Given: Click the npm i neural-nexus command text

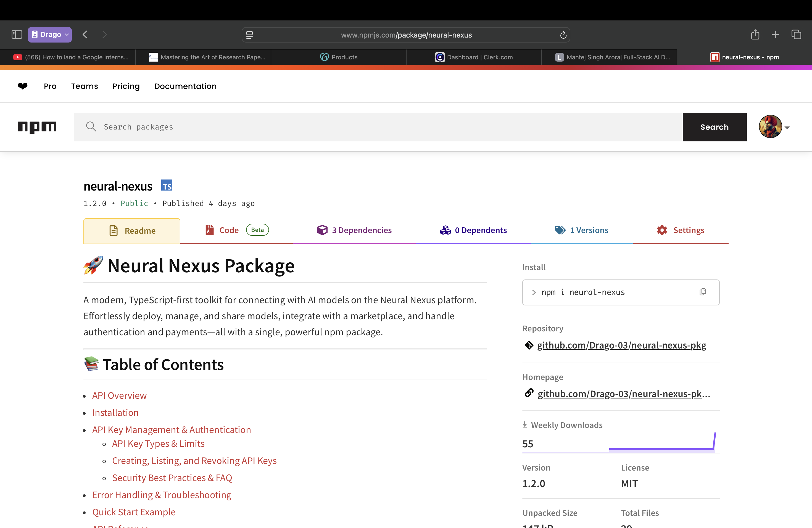Looking at the screenshot, I should pos(583,292).
